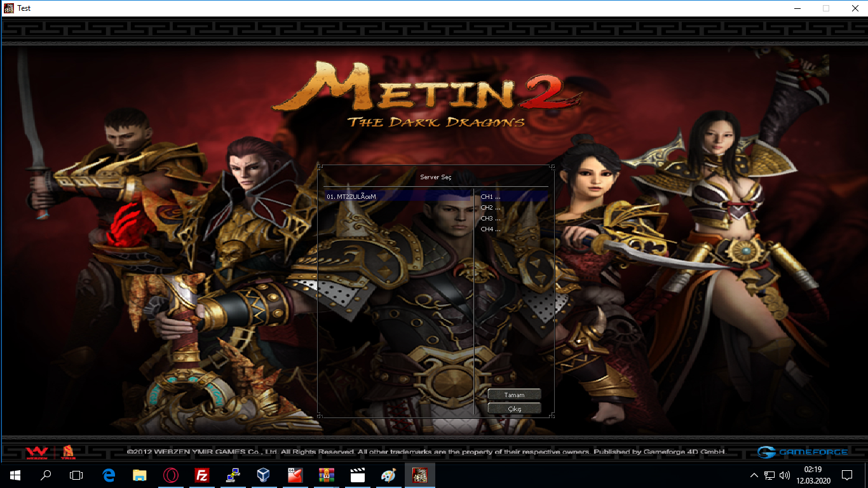Launch Opera browser from the taskbar
Screen dimensions: 868x488
pyautogui.click(x=171, y=475)
